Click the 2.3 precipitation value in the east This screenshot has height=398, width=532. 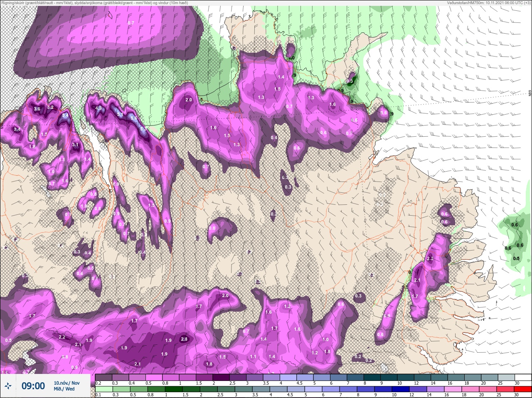coord(431,258)
